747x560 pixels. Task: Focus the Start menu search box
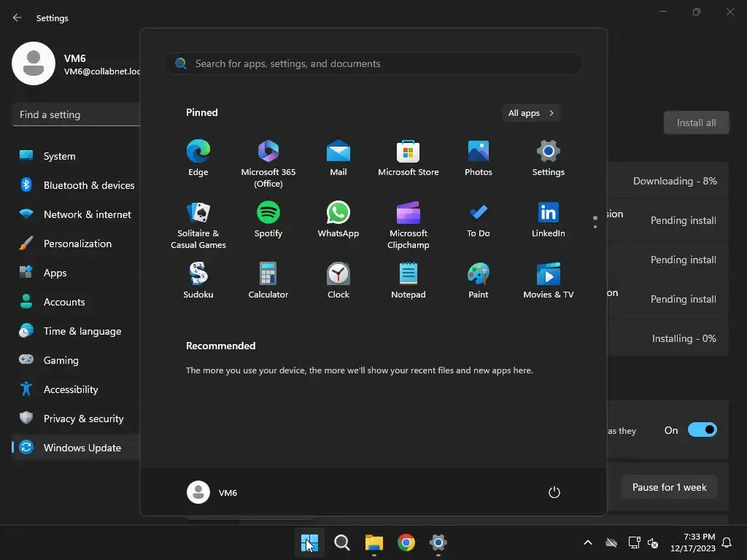(373, 63)
